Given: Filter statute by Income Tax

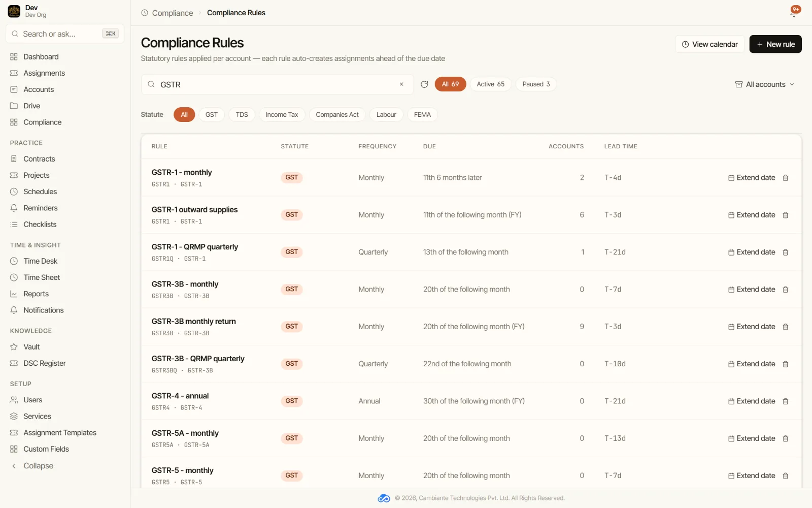Looking at the screenshot, I should [x=282, y=115].
